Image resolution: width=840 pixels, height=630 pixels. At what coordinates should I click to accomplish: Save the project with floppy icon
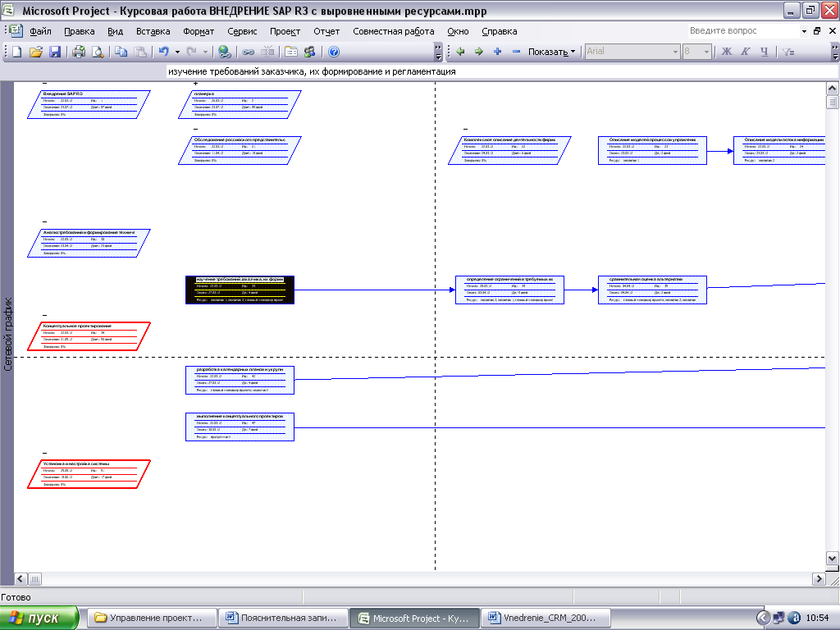(55, 52)
